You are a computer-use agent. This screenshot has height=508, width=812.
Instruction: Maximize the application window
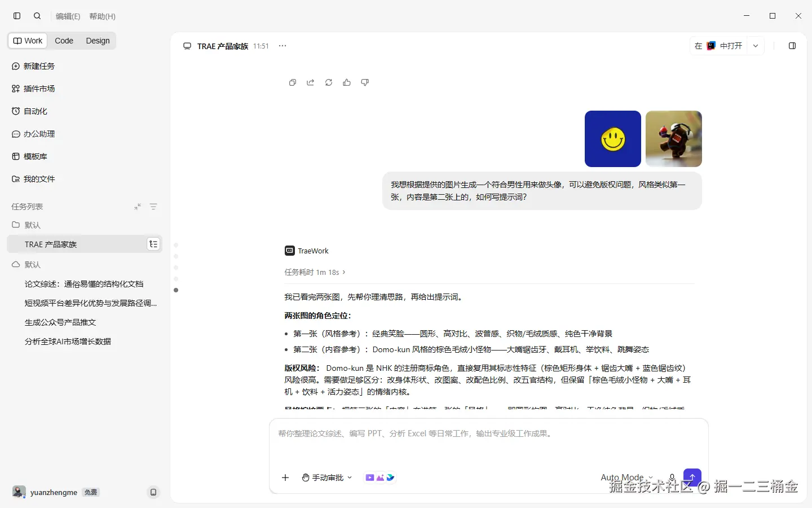point(773,16)
